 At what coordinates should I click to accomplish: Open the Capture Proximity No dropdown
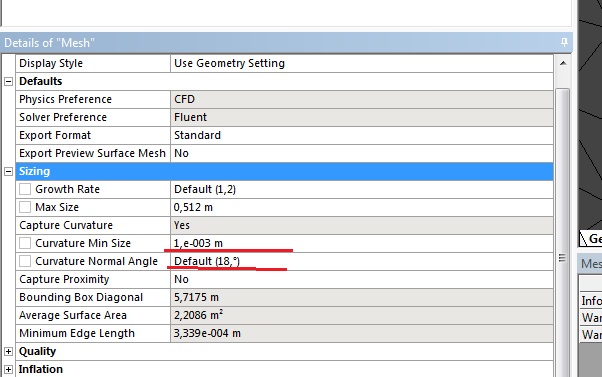[362, 279]
